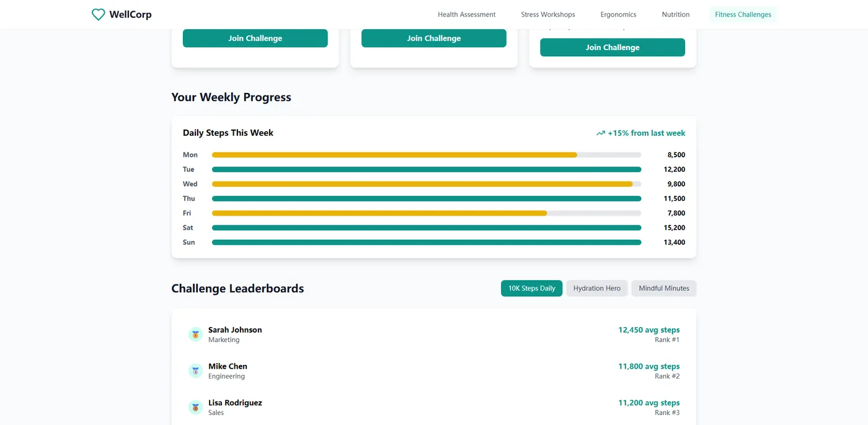The width and height of the screenshot is (868, 425).
Task: Click Sarah Johnson's medal icon
Action: 195,335
